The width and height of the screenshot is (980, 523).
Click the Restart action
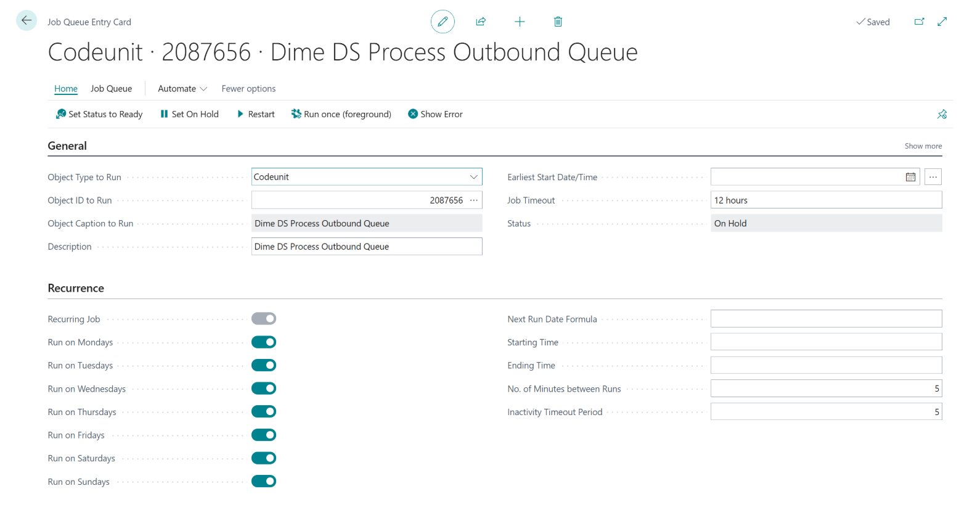point(256,114)
